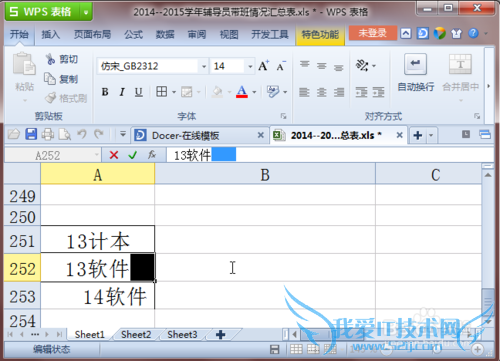The image size is (500, 361).
Task: Confirm cell entry with green checkmark
Action: (133, 155)
